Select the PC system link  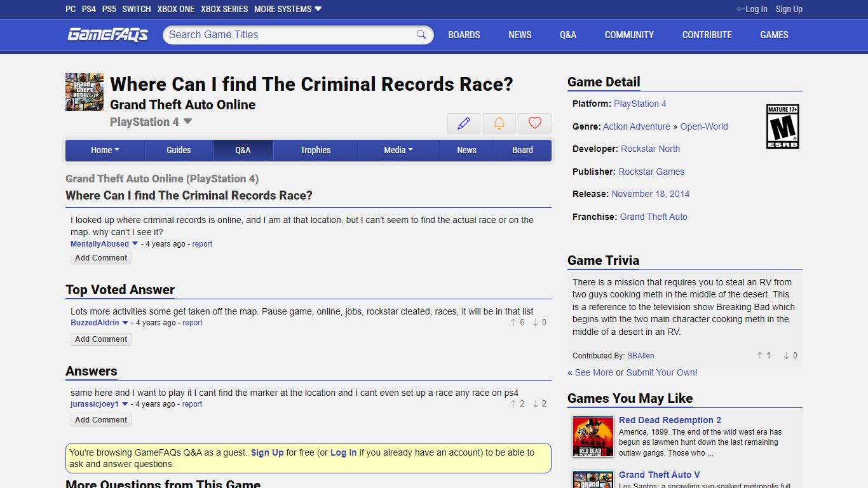71,9
